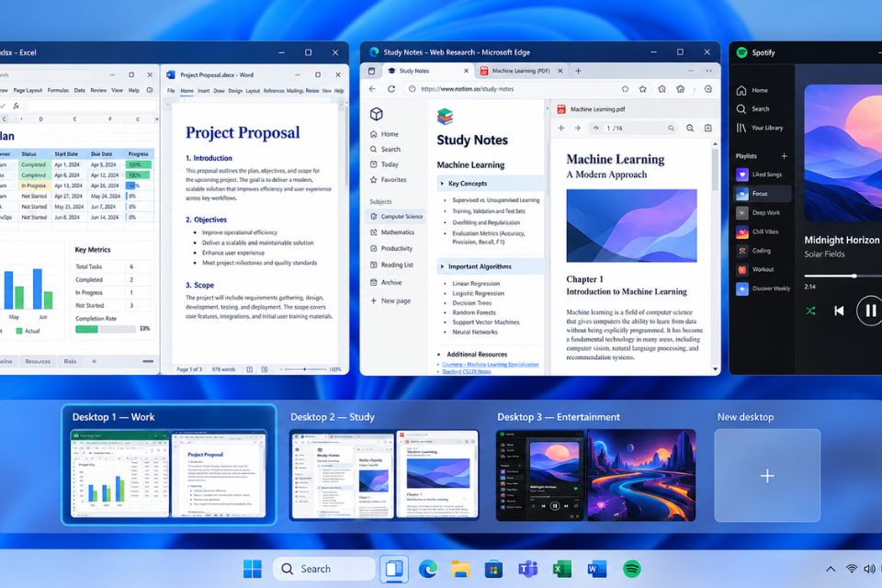The height and width of the screenshot is (588, 882).
Task: Click the PDF page number field 1/16
Action: (x=615, y=129)
